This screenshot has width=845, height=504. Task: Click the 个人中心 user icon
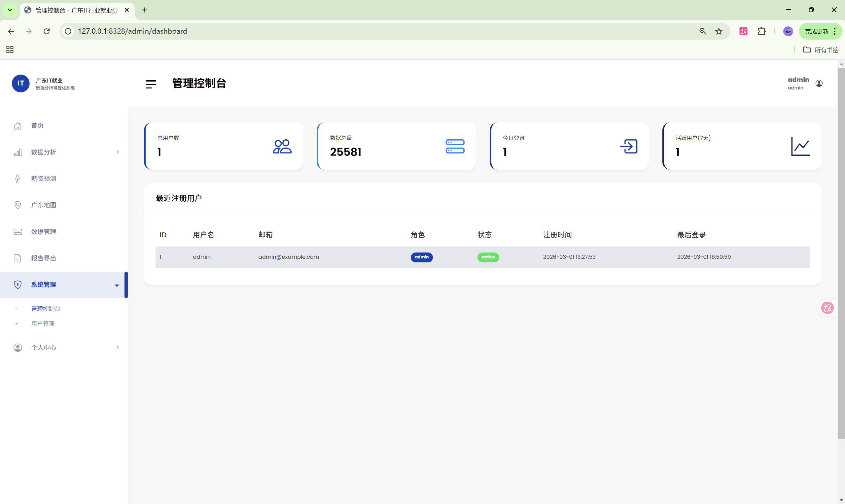18,348
